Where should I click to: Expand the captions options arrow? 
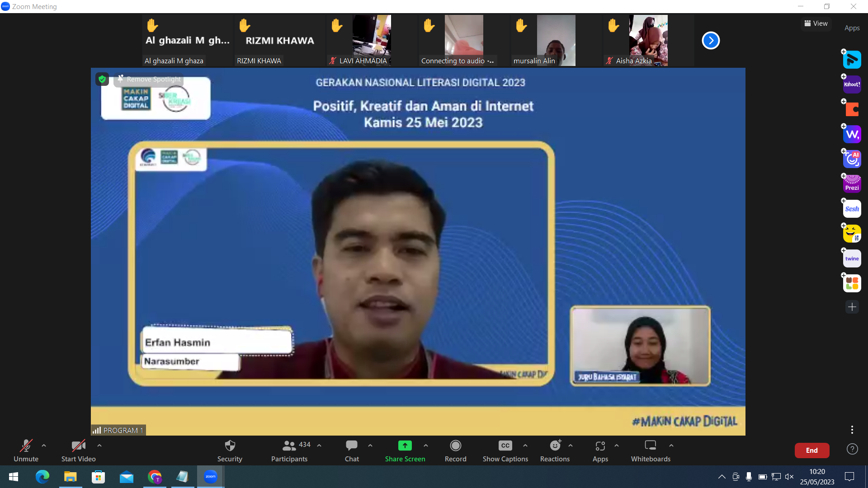(525, 446)
